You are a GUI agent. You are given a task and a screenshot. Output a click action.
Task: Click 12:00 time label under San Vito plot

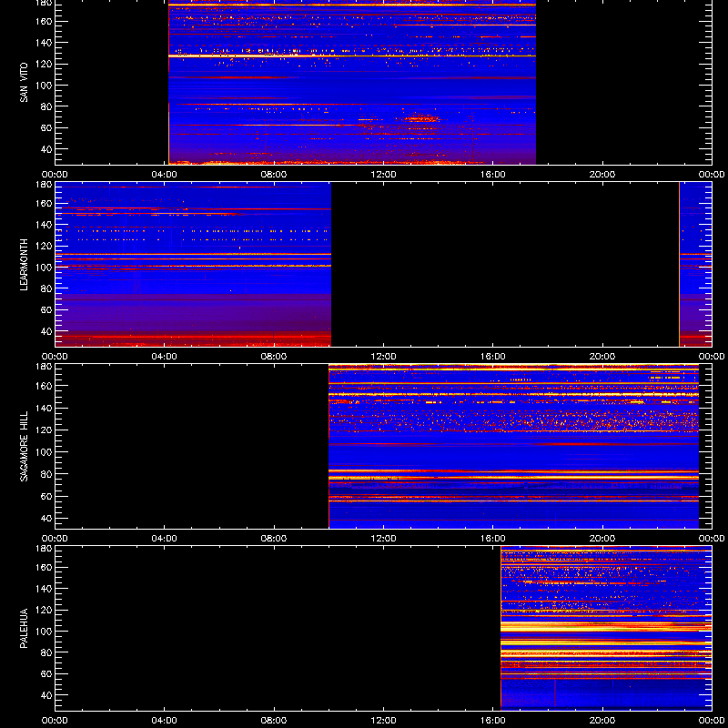(383, 175)
